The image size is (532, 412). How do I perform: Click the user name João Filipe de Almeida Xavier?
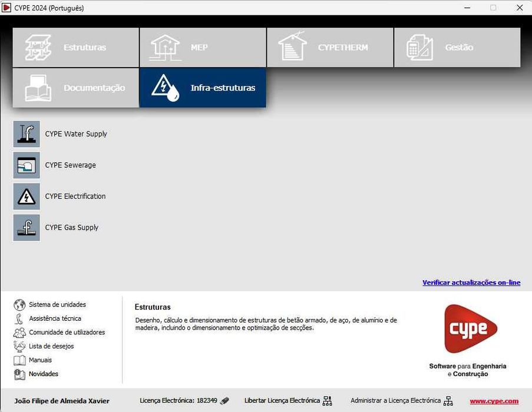point(62,401)
